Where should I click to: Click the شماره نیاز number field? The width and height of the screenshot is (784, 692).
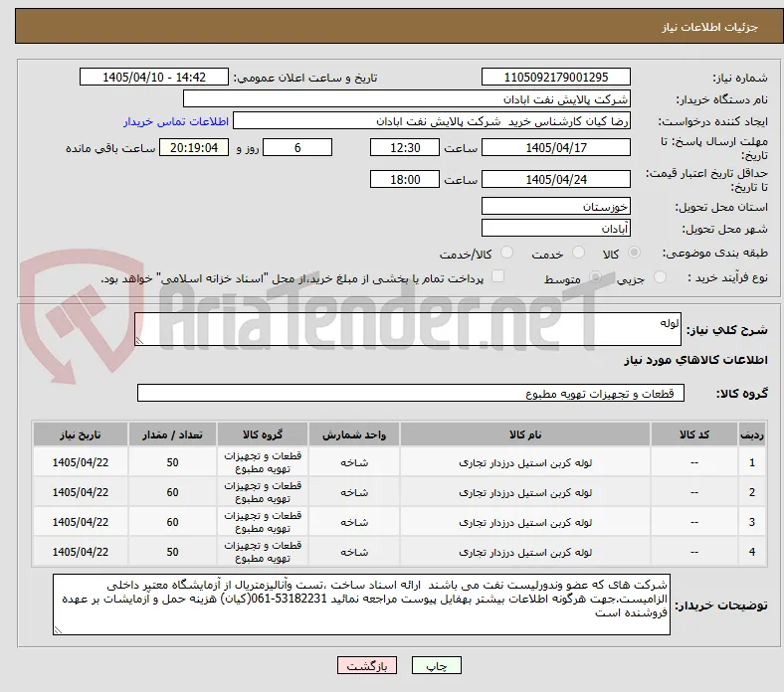(555, 78)
